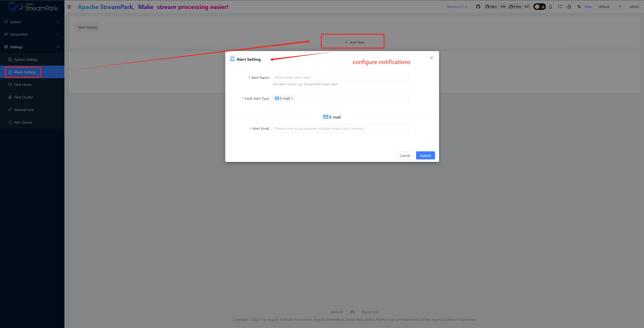Close the Alert Setting dialog
This screenshot has width=644, height=328.
(x=431, y=58)
